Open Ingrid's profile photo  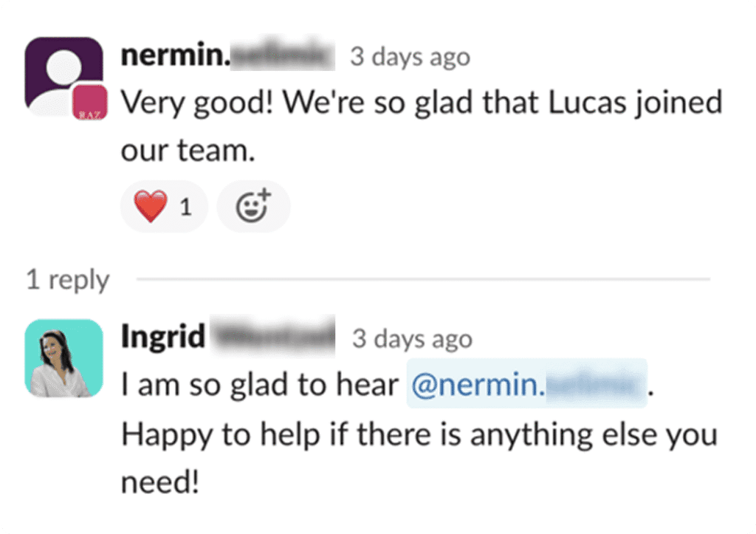63,358
